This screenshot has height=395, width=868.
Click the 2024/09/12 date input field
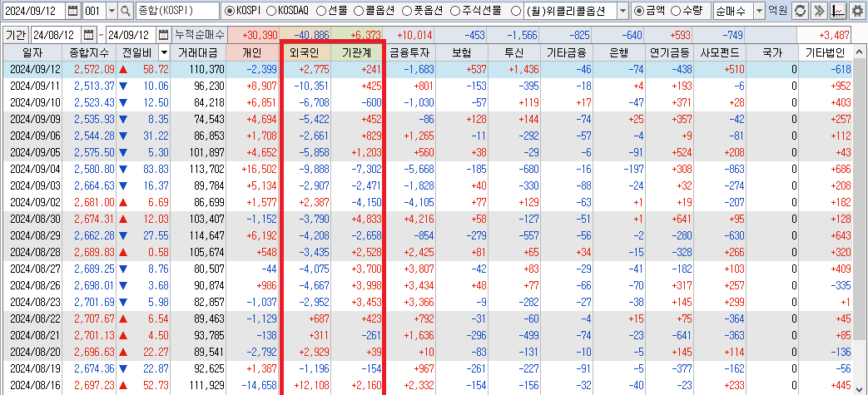(34, 11)
